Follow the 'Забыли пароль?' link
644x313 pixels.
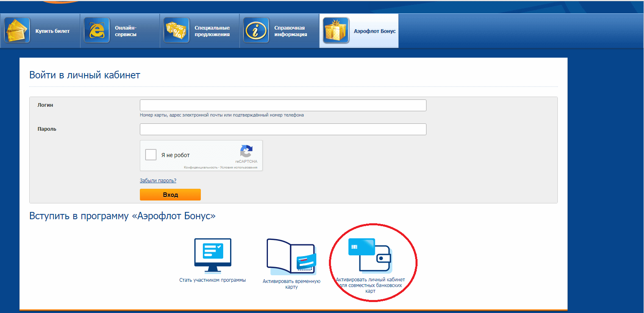pyautogui.click(x=158, y=181)
